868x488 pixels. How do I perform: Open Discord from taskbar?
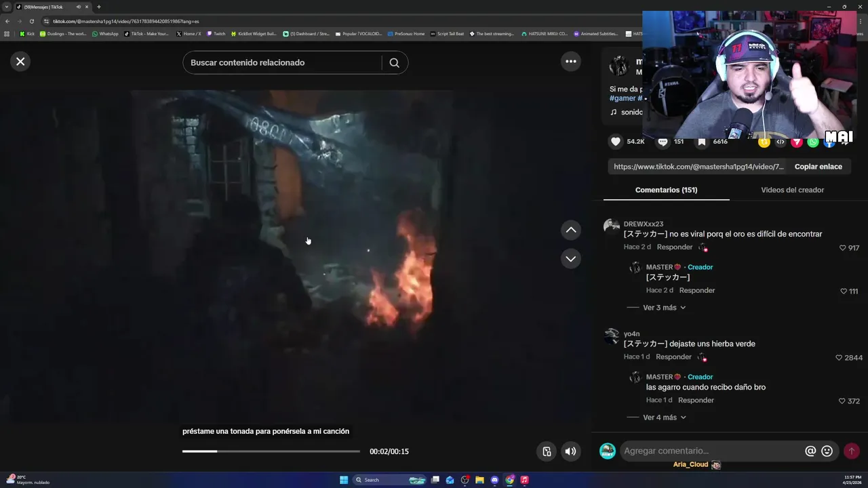pyautogui.click(x=494, y=480)
